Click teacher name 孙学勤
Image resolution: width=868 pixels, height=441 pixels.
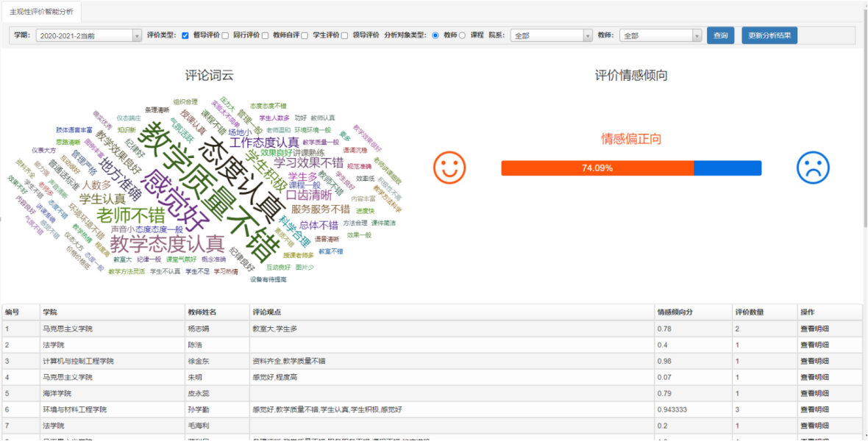pos(199,410)
